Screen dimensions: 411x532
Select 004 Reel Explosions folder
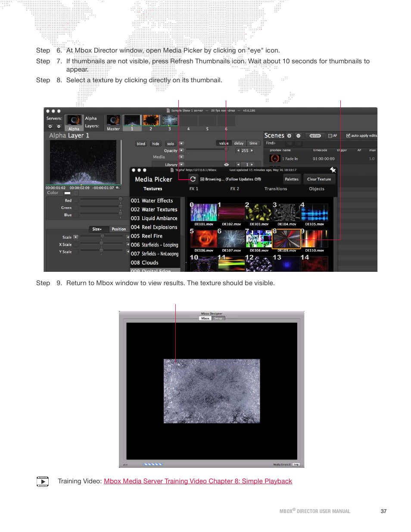click(154, 227)
